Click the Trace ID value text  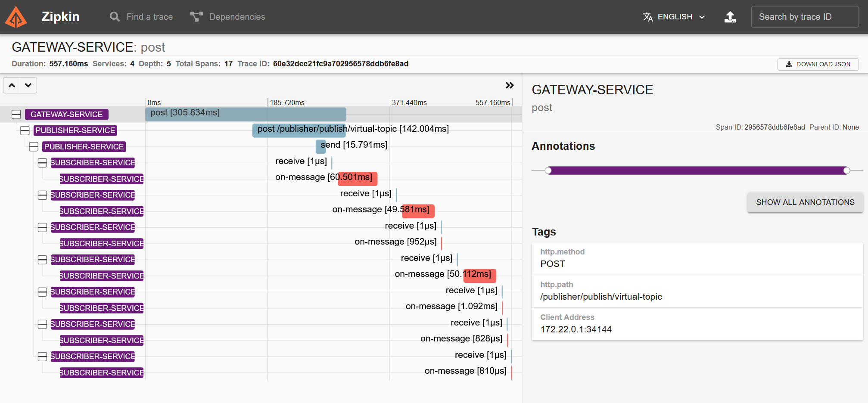tap(341, 64)
